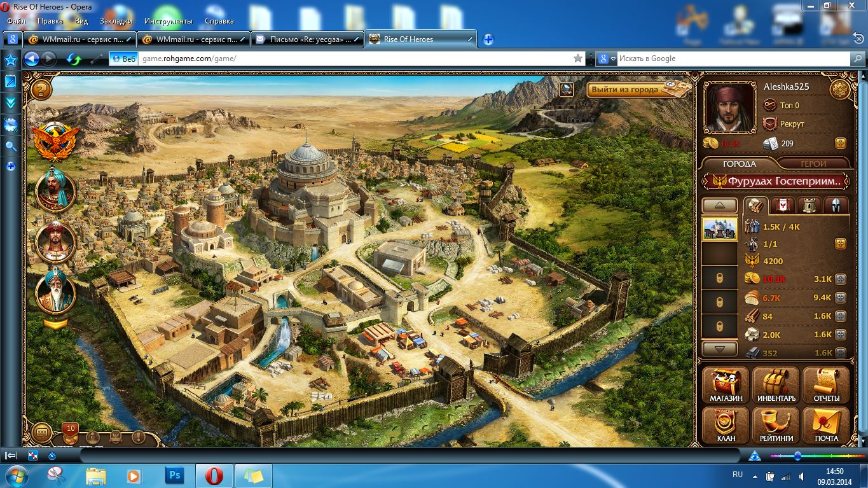Open Aleshka525 player avatar portrait
The width and height of the screenshot is (868, 488).
click(x=729, y=108)
